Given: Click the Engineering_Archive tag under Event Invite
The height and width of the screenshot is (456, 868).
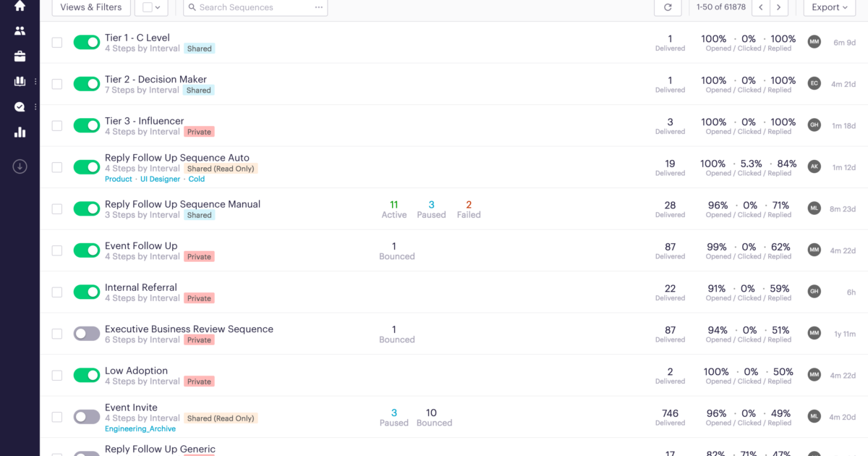Looking at the screenshot, I should coord(140,428).
